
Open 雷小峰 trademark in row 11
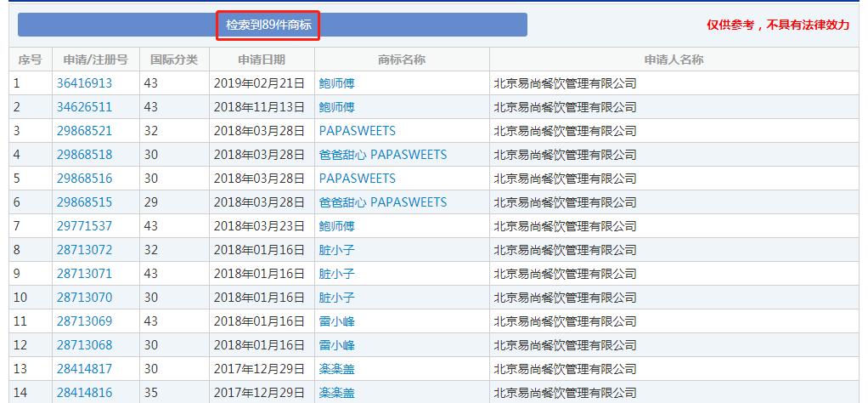click(336, 321)
